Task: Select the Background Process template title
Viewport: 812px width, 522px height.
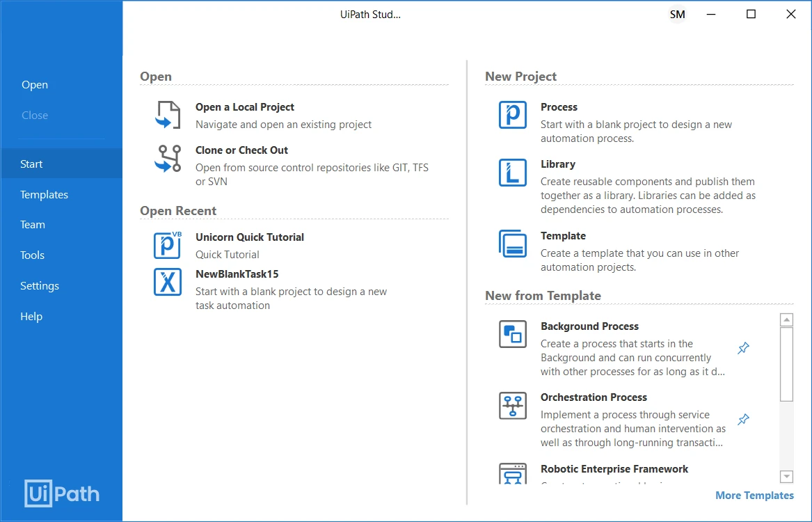Action: click(589, 326)
